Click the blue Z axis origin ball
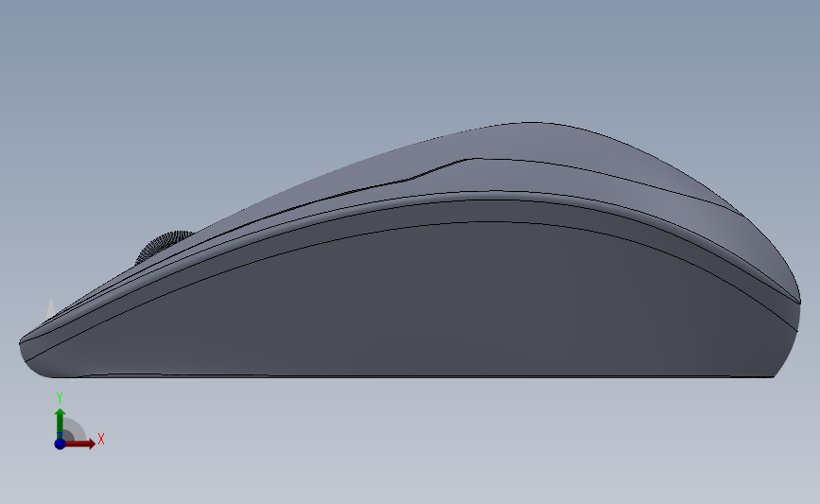The image size is (820, 504). pos(60,443)
